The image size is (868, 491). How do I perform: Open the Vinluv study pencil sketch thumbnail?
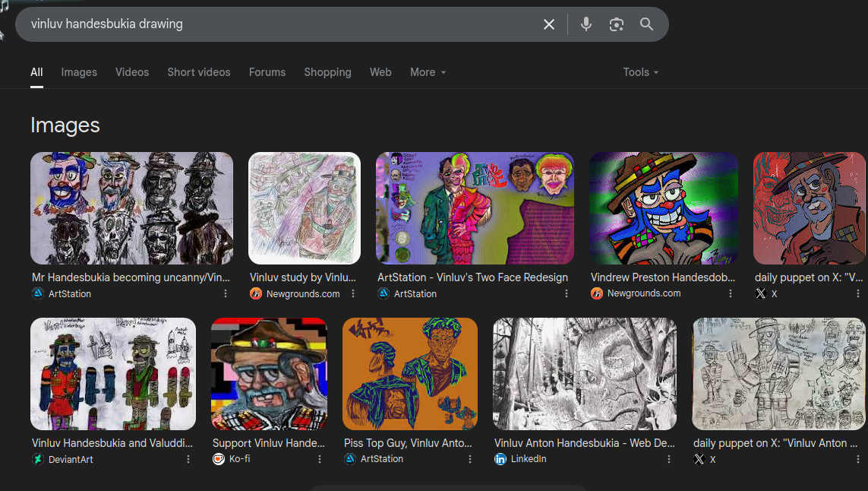(x=305, y=208)
